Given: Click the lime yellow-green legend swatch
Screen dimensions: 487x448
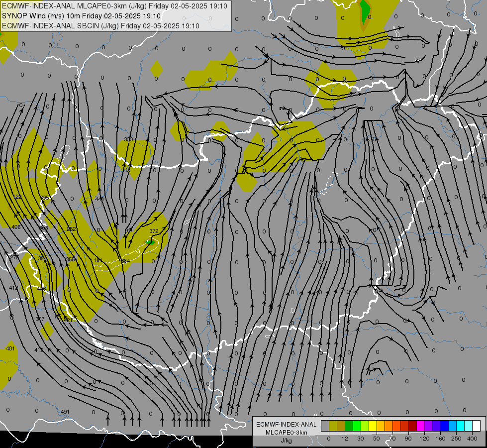Looking at the screenshot, I should pyautogui.click(x=365, y=426).
